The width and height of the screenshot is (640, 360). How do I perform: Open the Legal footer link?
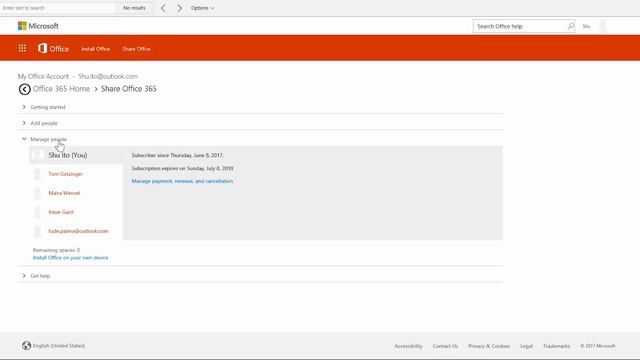pyautogui.click(x=527, y=346)
